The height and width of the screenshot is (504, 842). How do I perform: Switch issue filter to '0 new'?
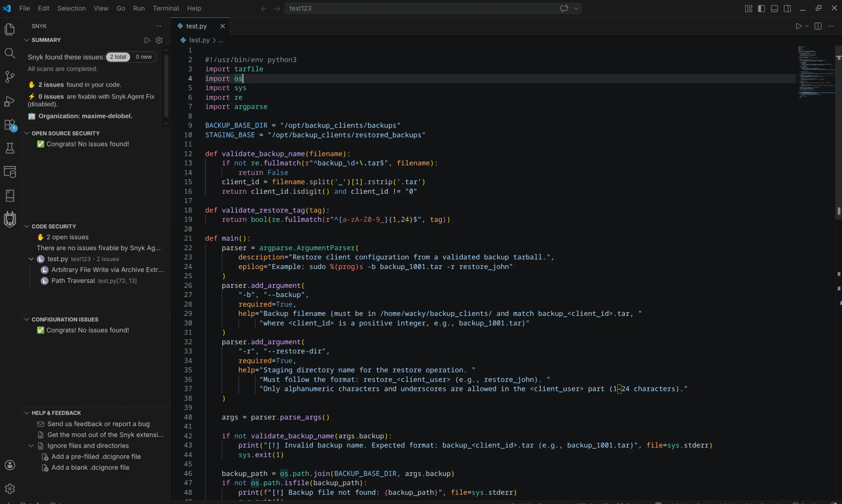(x=144, y=57)
